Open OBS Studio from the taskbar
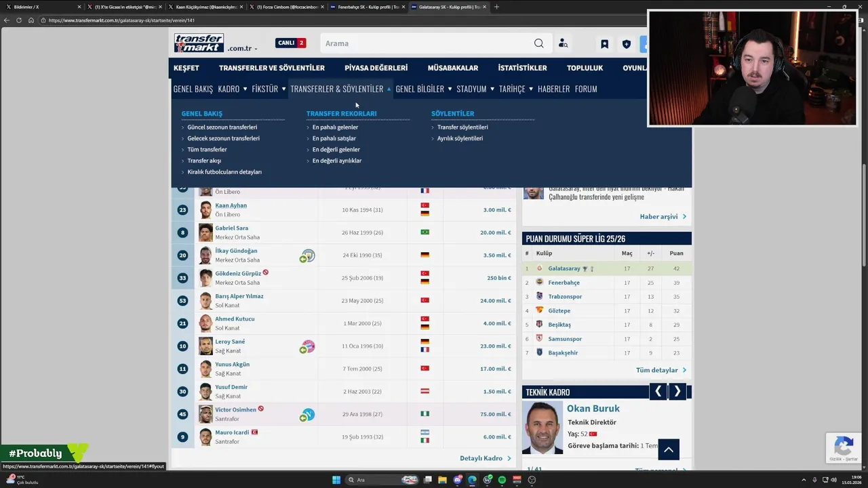Image resolution: width=868 pixels, height=488 pixels. 532,480
